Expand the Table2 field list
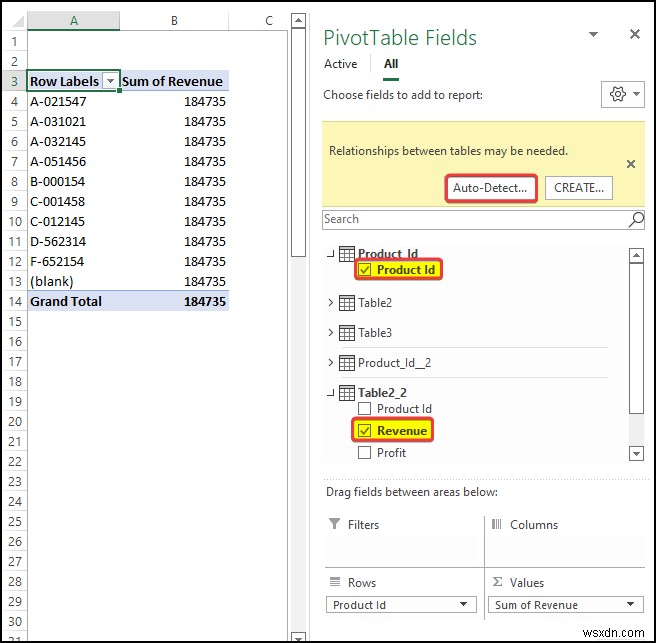This screenshot has height=643, width=656. tap(331, 302)
